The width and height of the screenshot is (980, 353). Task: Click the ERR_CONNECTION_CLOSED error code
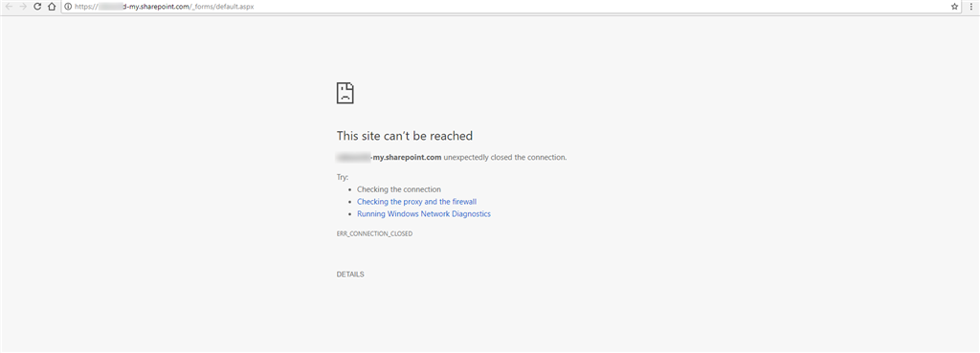click(x=374, y=233)
